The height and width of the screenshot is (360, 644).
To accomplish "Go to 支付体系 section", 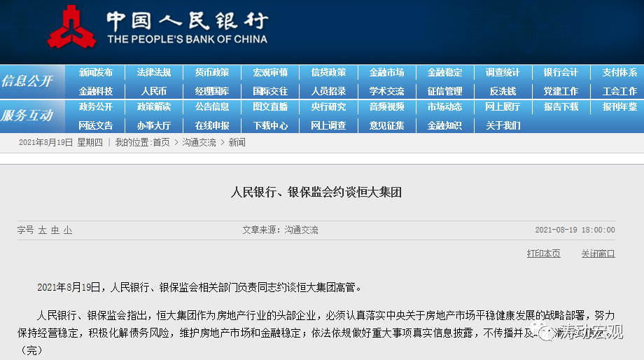I will click(x=619, y=73).
